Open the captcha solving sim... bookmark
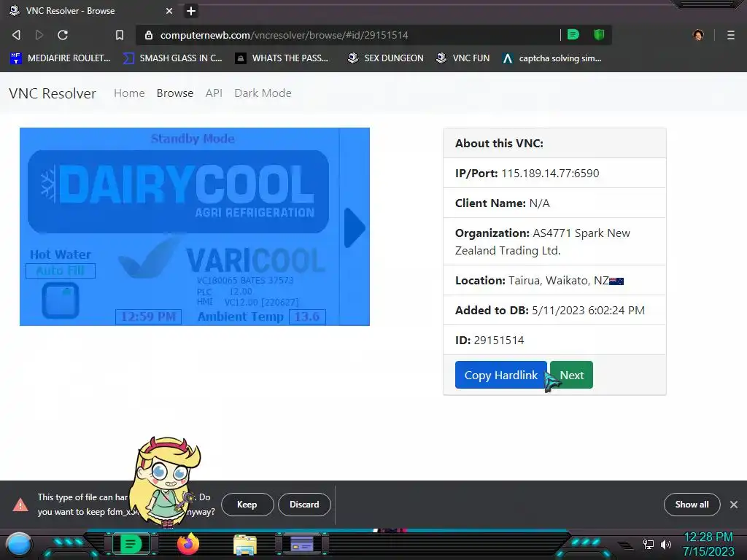Image resolution: width=747 pixels, height=560 pixels. tap(552, 58)
